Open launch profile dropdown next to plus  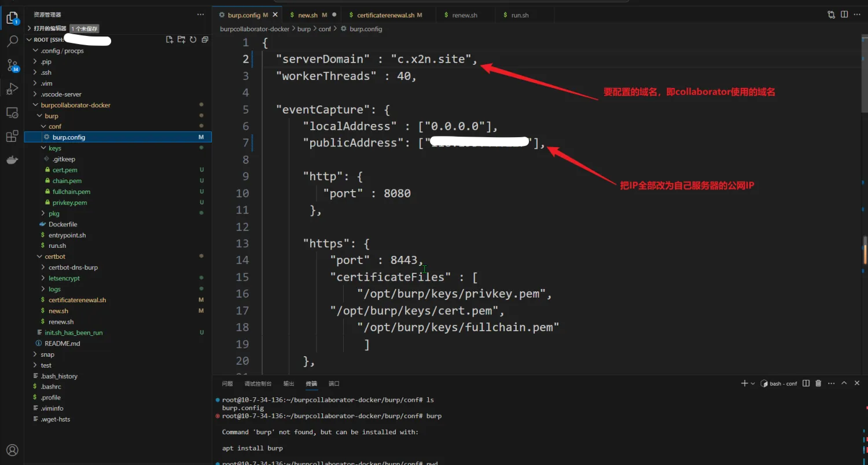click(753, 383)
